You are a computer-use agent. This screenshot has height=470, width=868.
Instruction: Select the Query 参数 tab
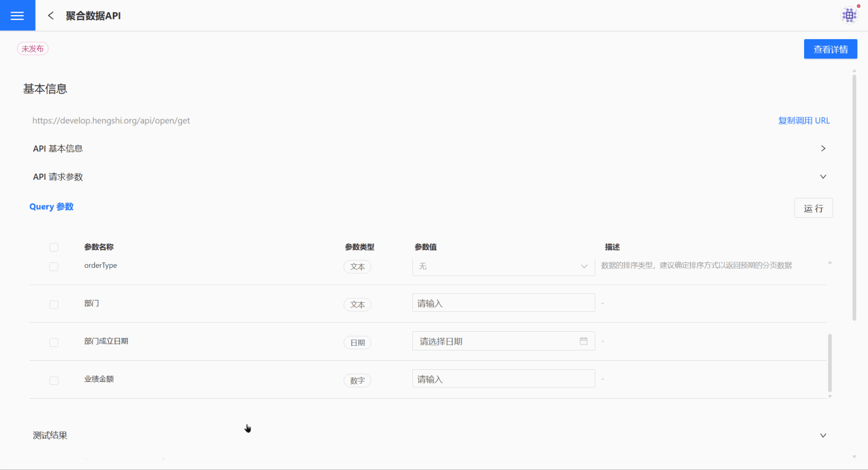51,206
